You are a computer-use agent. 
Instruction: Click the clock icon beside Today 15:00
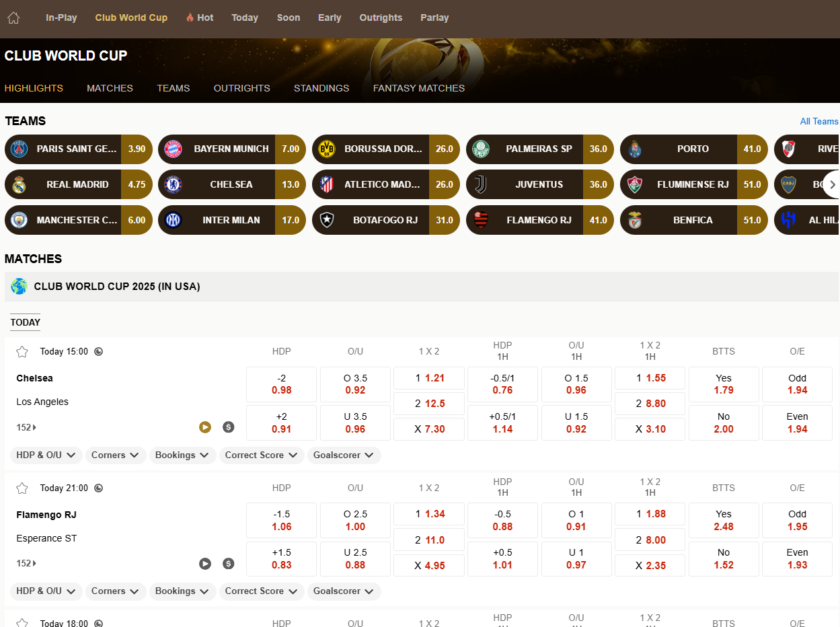coord(99,351)
